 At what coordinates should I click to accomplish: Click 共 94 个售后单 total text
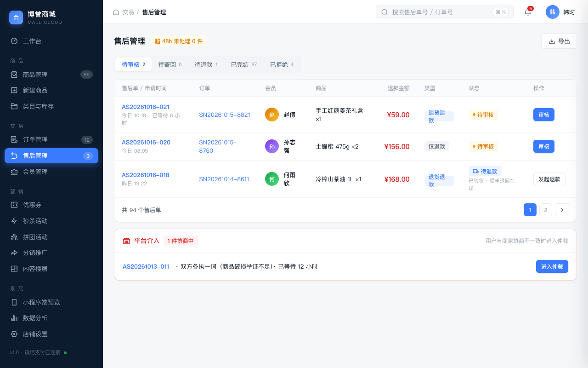tap(141, 210)
